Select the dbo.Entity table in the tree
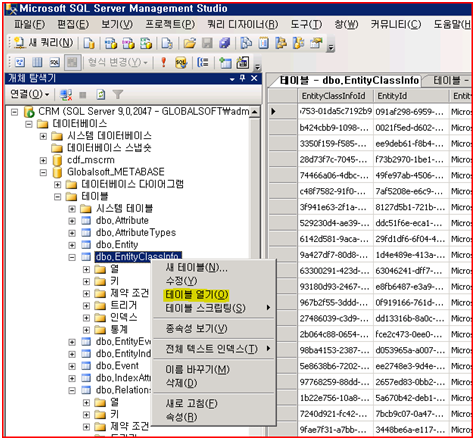This screenshot has width=475, height=440. tap(117, 245)
